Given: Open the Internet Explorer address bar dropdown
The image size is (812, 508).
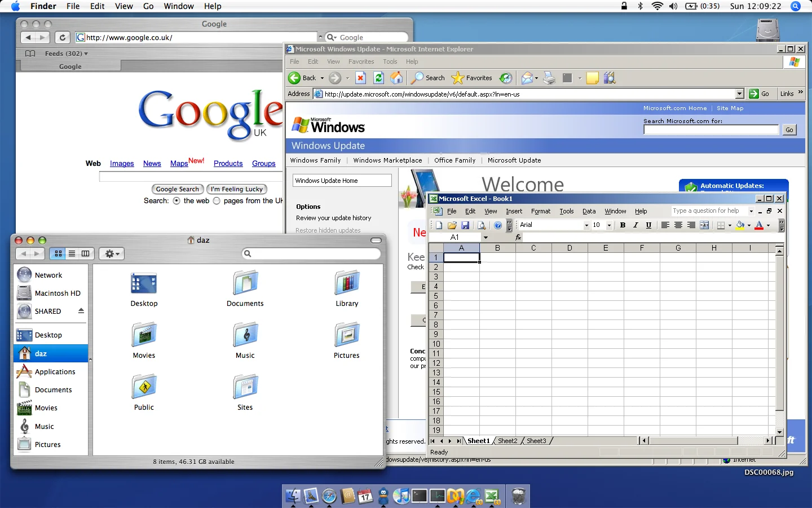Looking at the screenshot, I should point(740,94).
